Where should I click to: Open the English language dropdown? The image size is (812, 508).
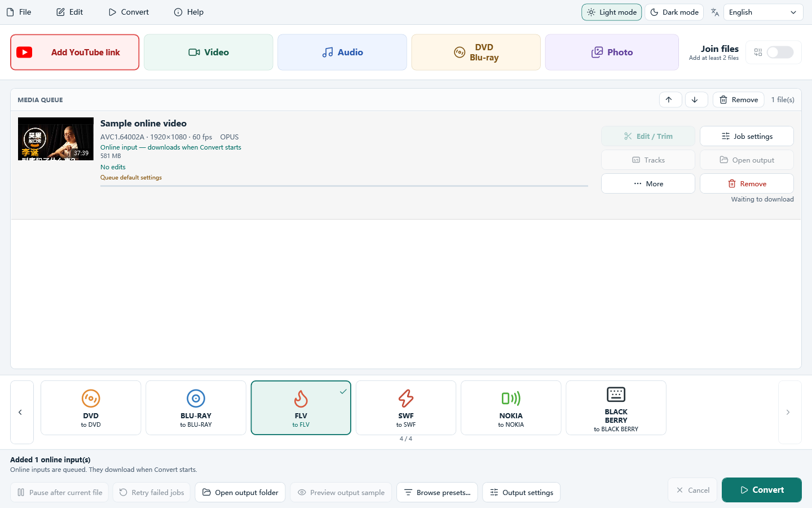click(x=763, y=12)
